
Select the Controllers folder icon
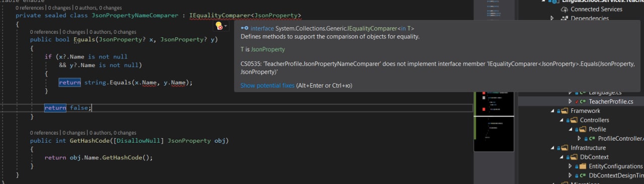(x=574, y=120)
